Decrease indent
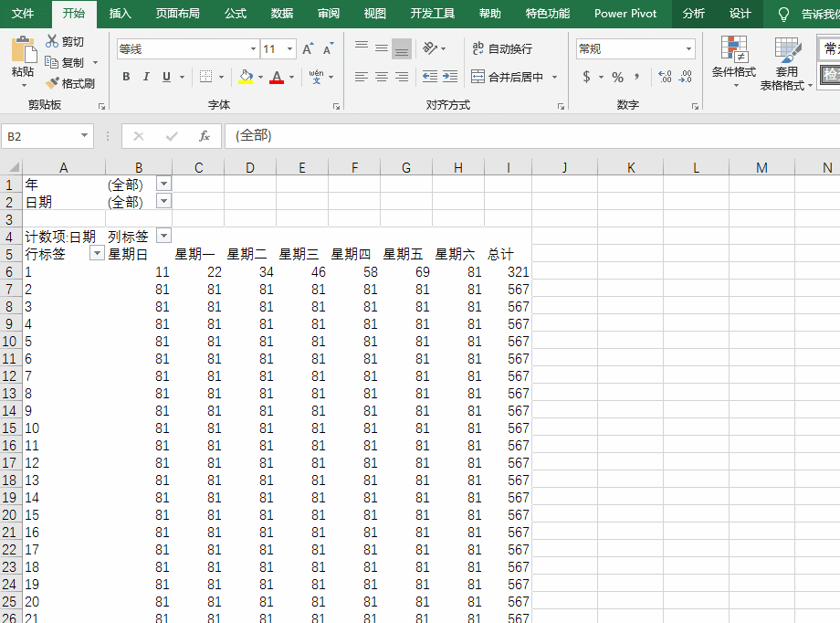Screen dimensions: 840x623 pos(430,77)
